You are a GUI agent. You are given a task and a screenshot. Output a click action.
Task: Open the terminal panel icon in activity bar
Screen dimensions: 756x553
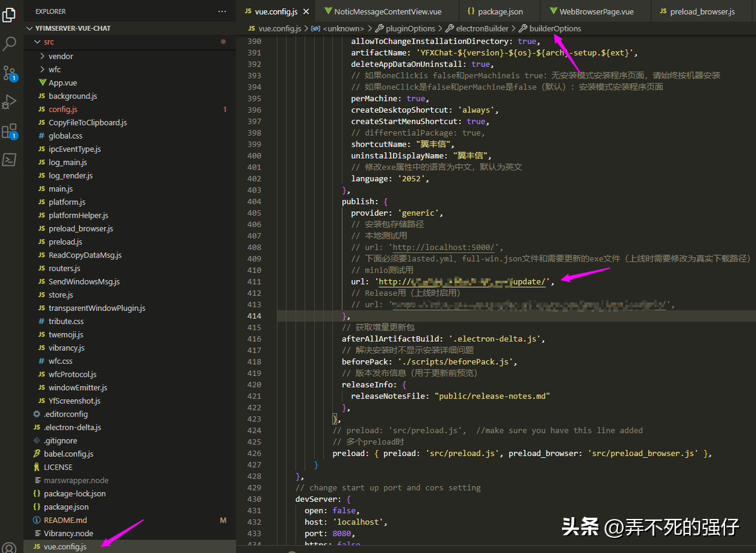(x=9, y=160)
